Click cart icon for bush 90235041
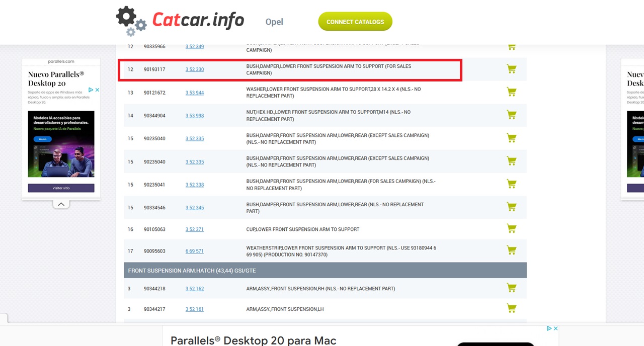This screenshot has width=644, height=346. point(511,184)
